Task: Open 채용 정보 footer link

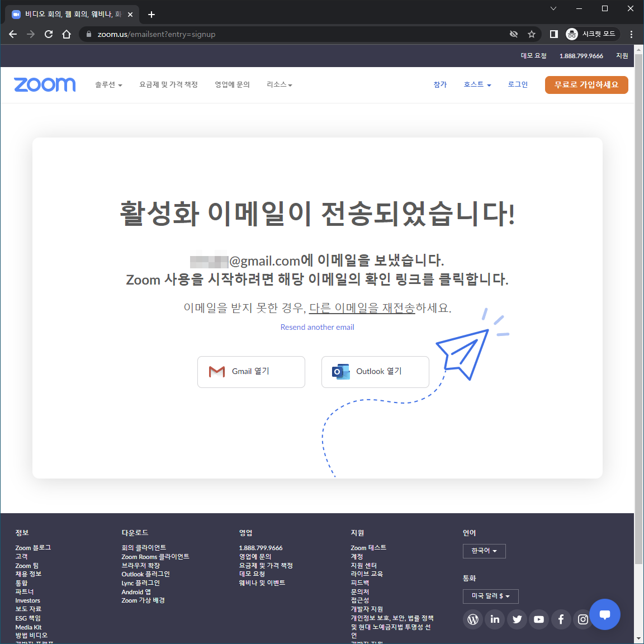Action: pos(29,574)
